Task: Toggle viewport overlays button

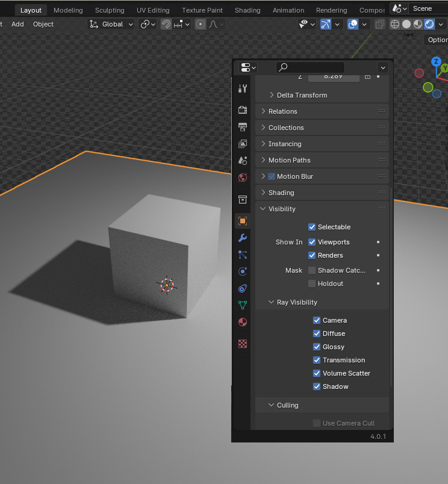Action: click(353, 24)
